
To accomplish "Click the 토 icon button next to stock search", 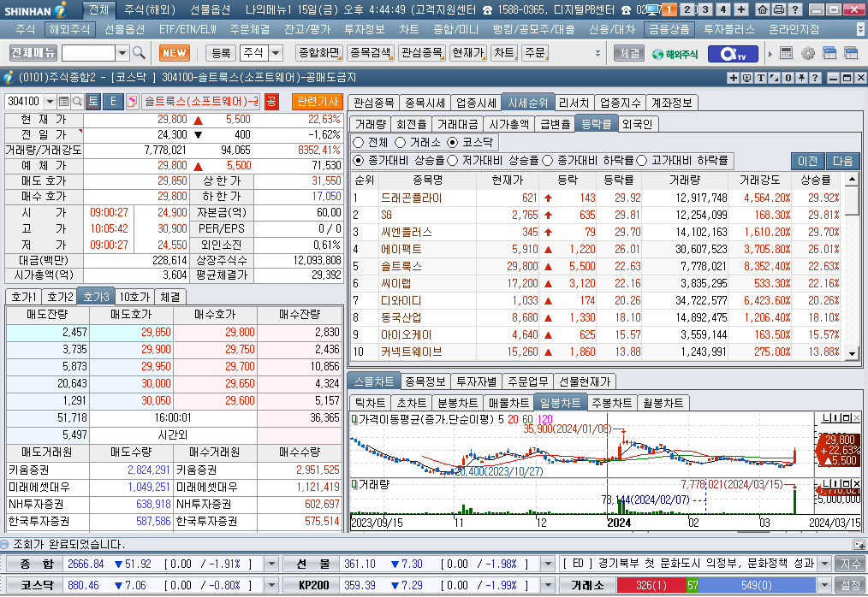I will tap(93, 101).
